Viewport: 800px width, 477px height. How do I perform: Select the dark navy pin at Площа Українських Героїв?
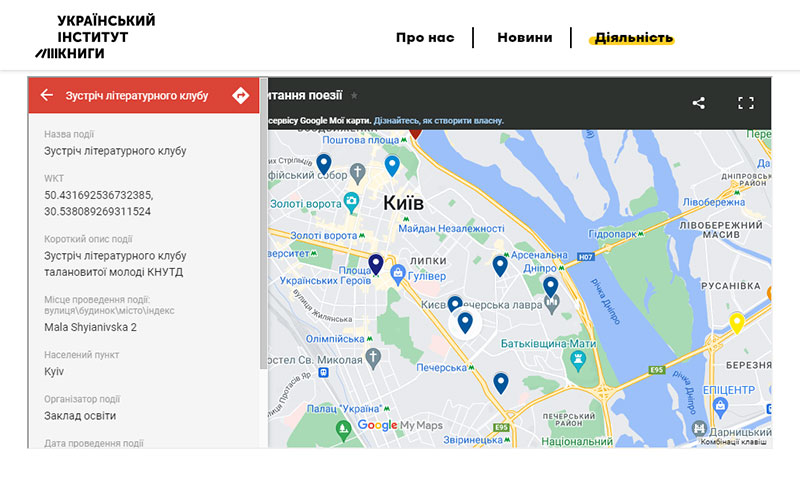click(x=376, y=265)
